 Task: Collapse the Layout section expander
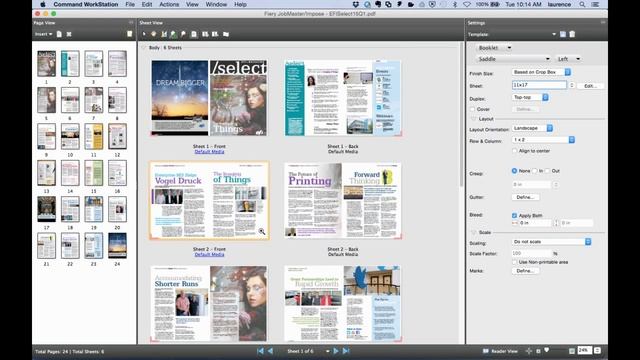click(x=473, y=119)
